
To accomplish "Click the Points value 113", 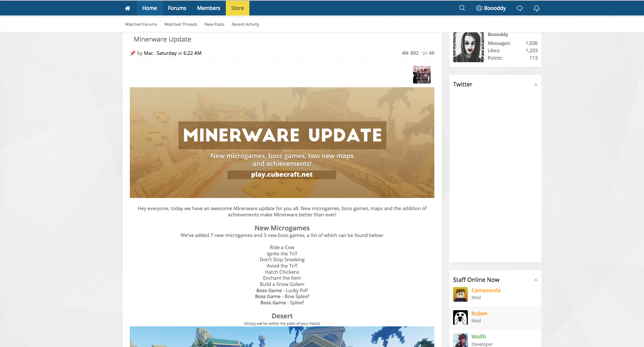I will click(x=533, y=58).
